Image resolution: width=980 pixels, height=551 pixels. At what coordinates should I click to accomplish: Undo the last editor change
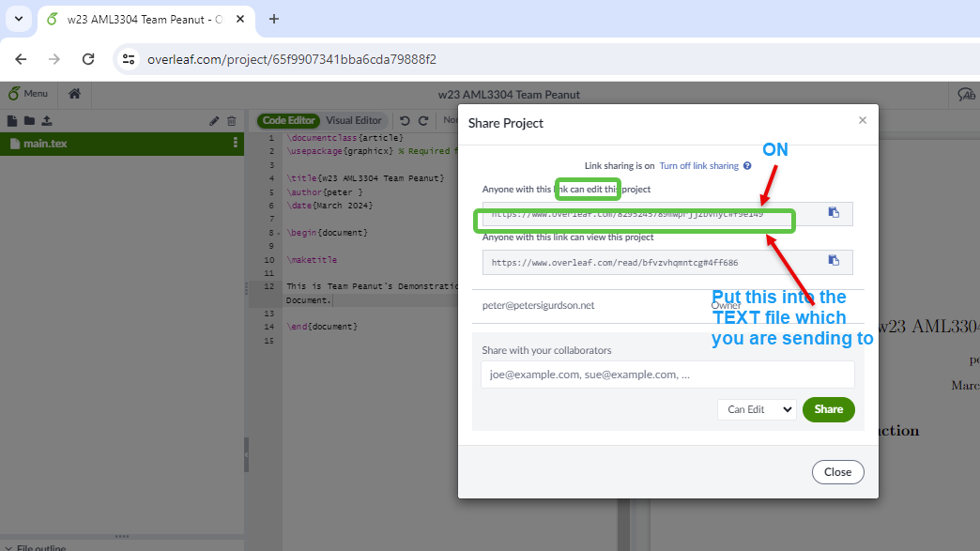tap(405, 120)
